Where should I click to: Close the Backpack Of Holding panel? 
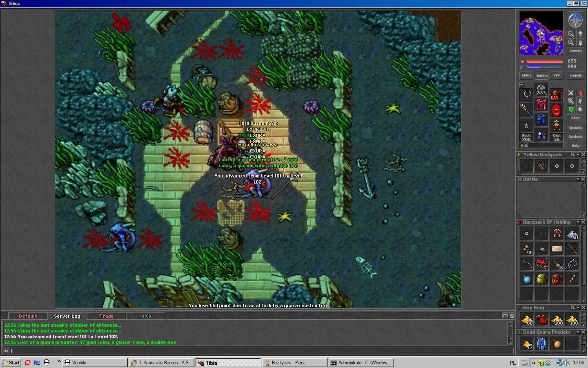point(584,222)
